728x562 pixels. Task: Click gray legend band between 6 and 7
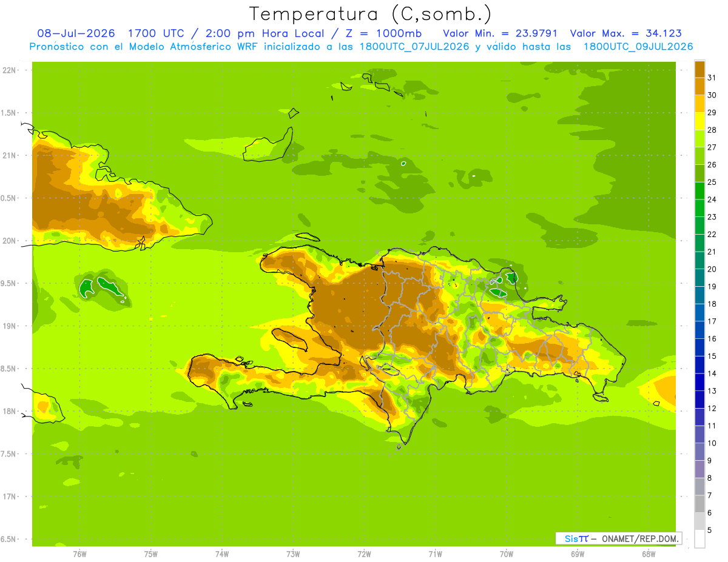tap(699, 504)
